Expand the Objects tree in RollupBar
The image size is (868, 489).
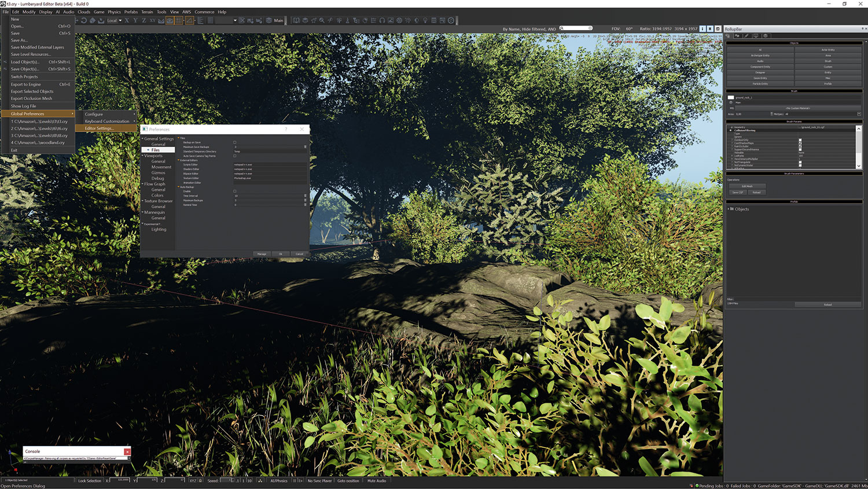pos(729,209)
